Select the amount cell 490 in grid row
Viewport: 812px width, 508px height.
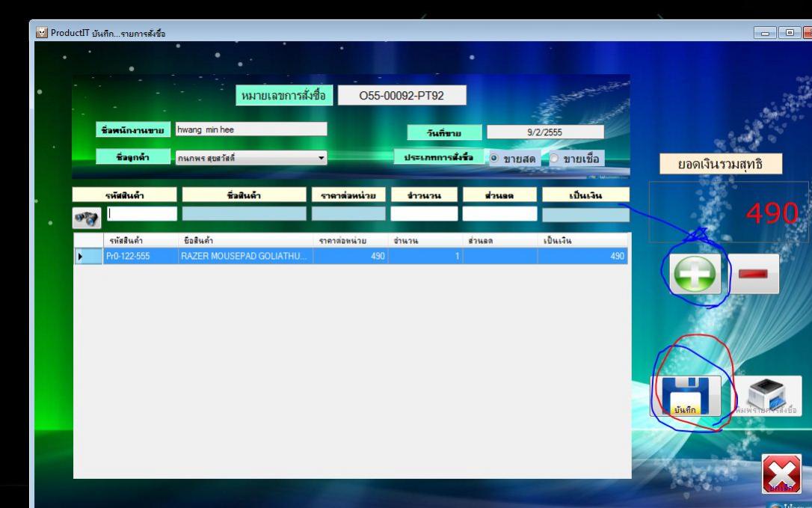coord(582,256)
